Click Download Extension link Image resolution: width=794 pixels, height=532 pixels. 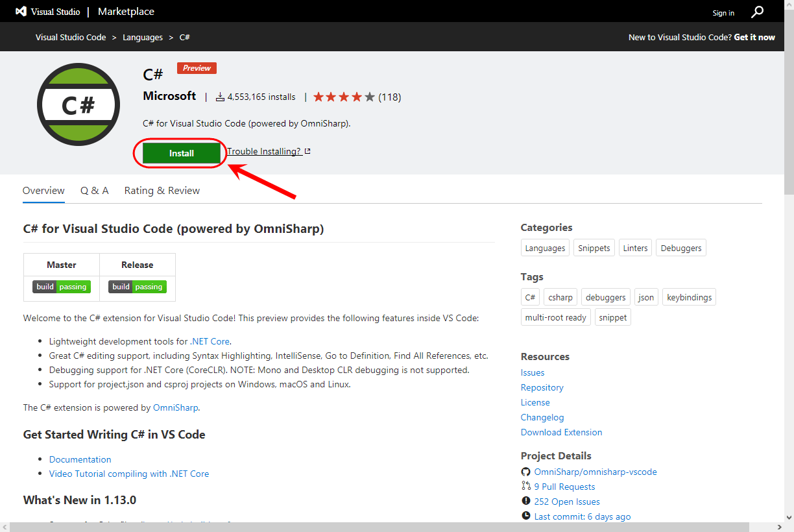point(562,432)
